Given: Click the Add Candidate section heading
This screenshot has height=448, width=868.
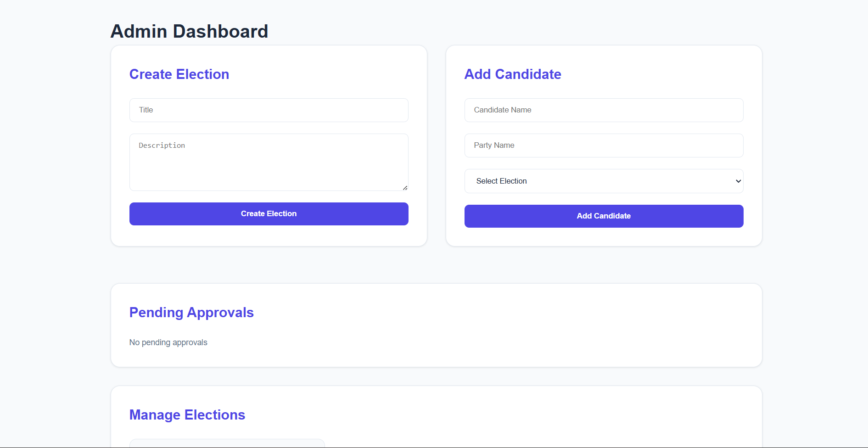Looking at the screenshot, I should [x=513, y=74].
